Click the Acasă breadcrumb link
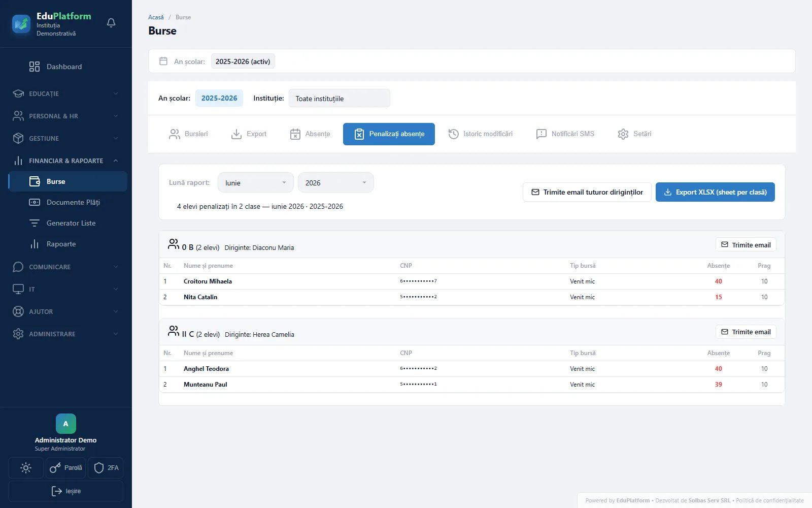Image resolution: width=812 pixels, height=508 pixels. coord(156,17)
